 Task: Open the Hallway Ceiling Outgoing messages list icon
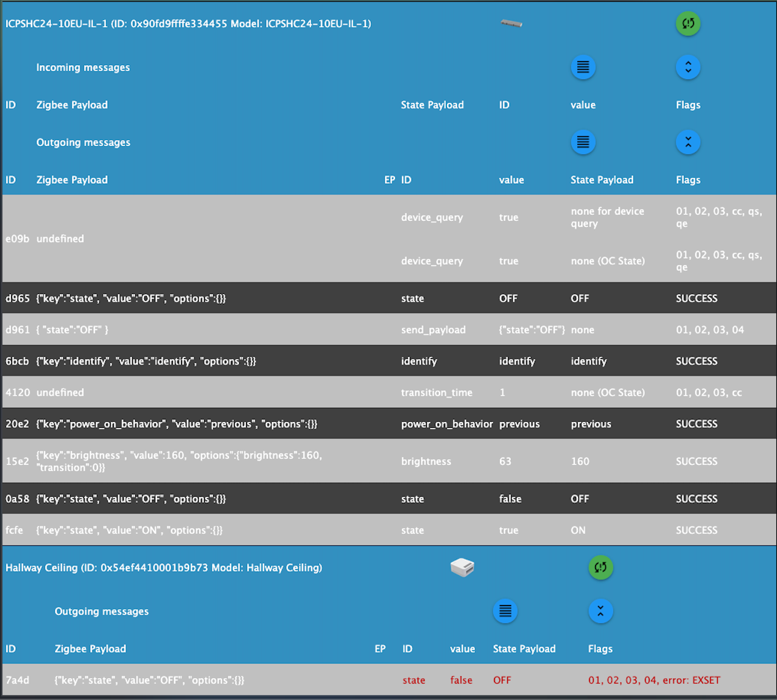coord(505,611)
